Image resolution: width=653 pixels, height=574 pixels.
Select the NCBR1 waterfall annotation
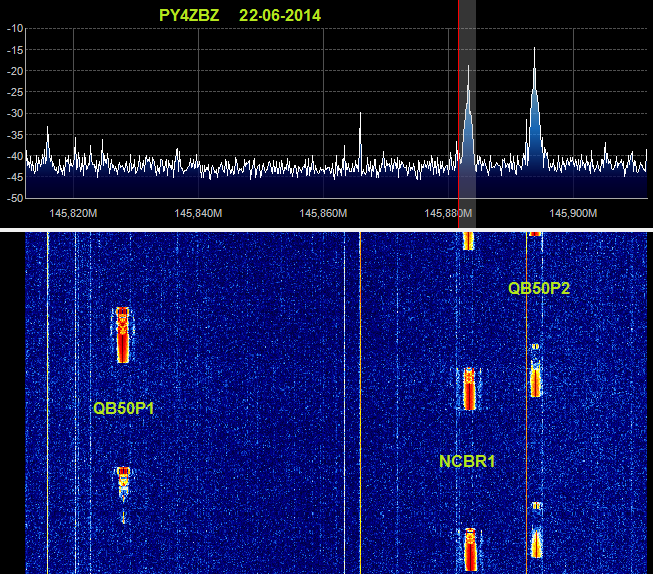point(467,461)
